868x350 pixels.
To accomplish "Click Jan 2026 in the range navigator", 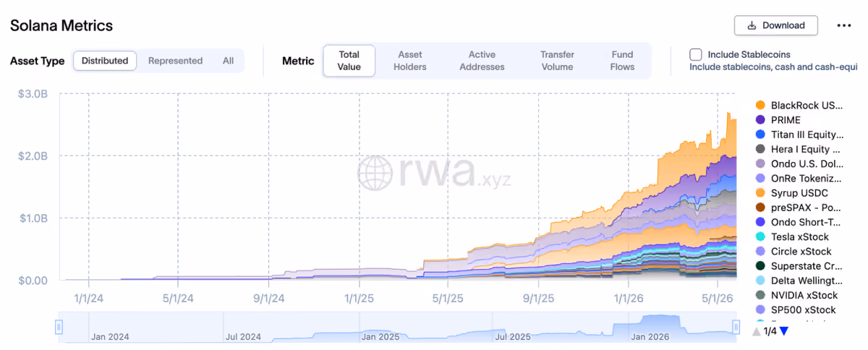I will pyautogui.click(x=650, y=336).
